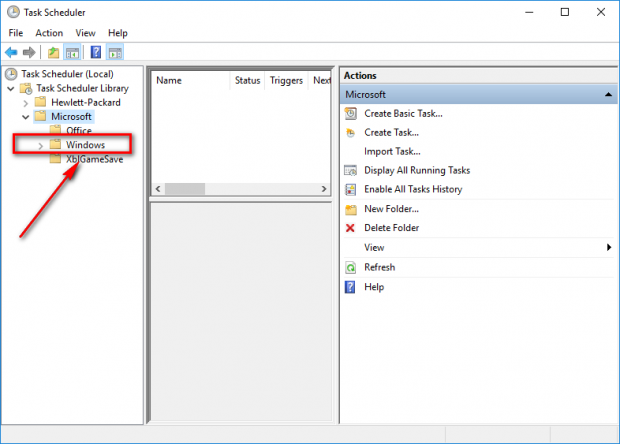
Task: Collapse the Microsoft actions section arrow
Action: pyautogui.click(x=608, y=94)
